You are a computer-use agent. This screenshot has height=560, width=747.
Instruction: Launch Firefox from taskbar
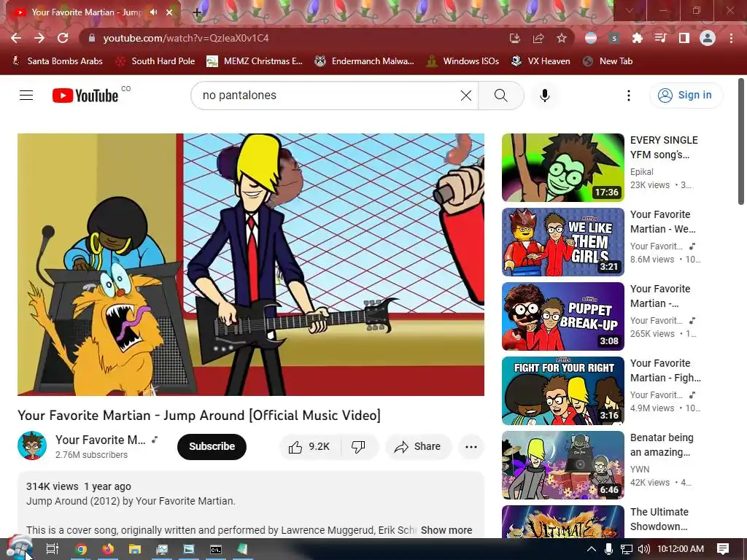click(x=108, y=549)
